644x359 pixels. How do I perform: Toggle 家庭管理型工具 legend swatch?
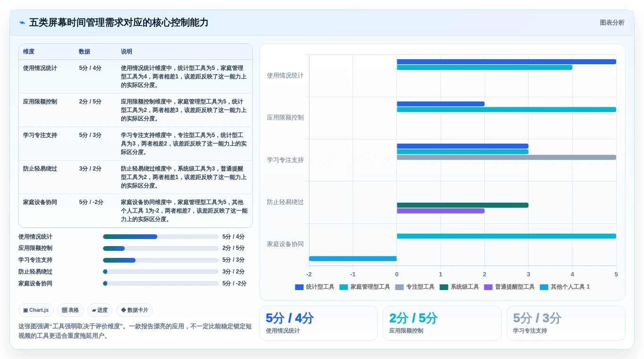(343, 287)
